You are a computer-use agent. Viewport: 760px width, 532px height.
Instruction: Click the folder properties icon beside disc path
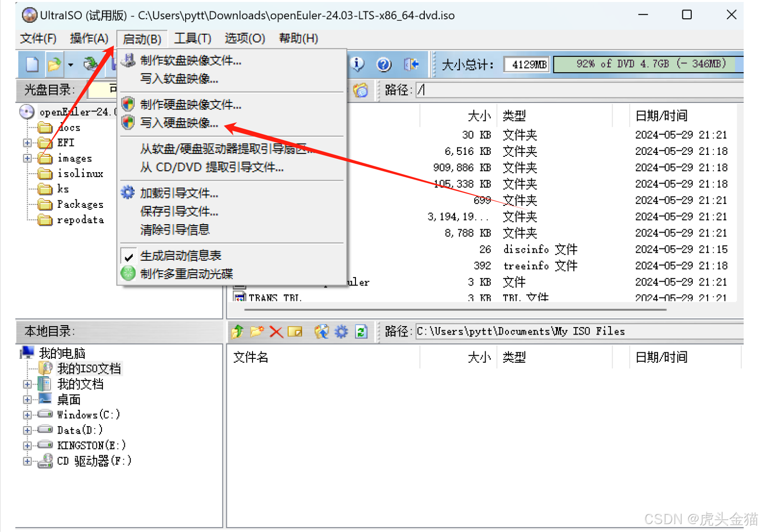[x=360, y=90]
